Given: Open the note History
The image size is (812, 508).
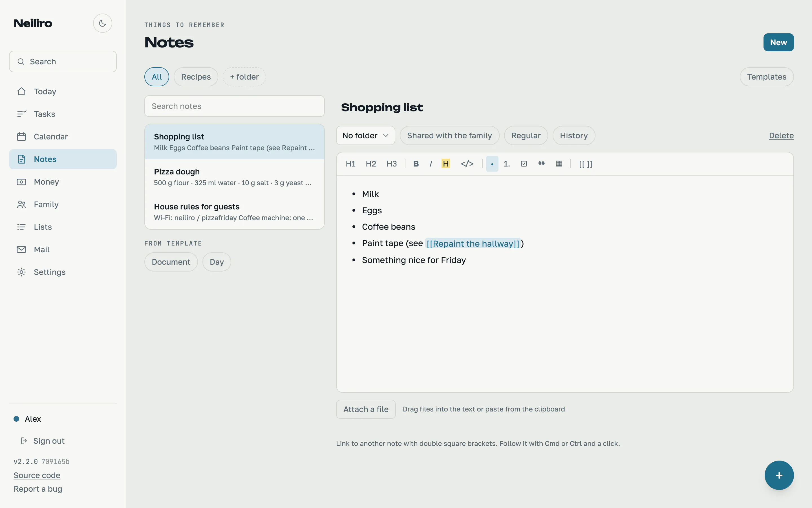Looking at the screenshot, I should coord(574,135).
